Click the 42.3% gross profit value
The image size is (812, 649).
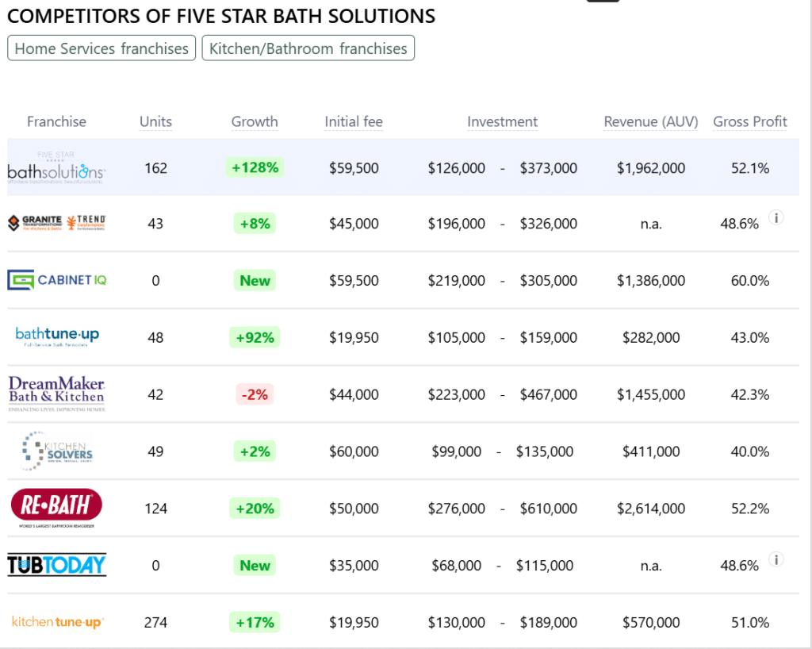[750, 394]
